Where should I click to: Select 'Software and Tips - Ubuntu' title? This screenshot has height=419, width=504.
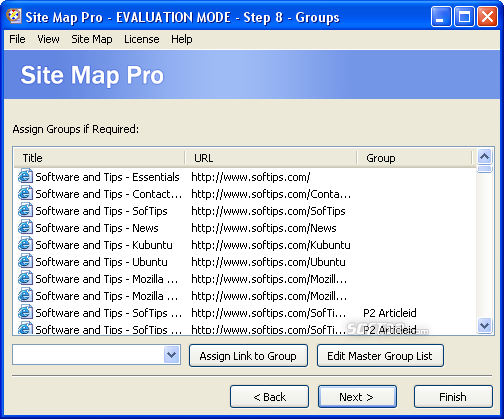click(x=101, y=262)
